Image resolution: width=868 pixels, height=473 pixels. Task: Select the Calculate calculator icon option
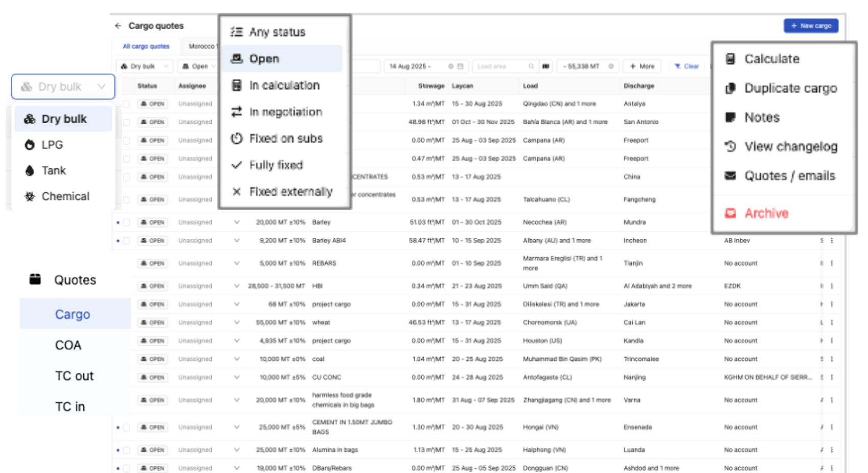pyautogui.click(x=731, y=59)
